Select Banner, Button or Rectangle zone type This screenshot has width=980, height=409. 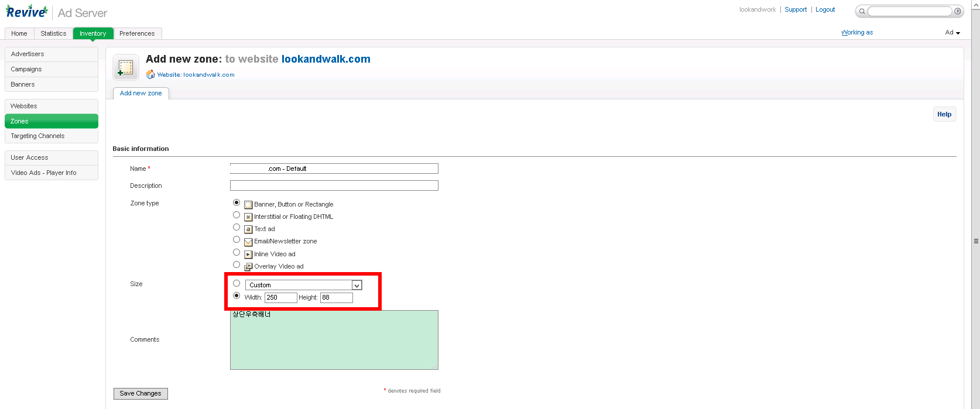[x=237, y=202]
